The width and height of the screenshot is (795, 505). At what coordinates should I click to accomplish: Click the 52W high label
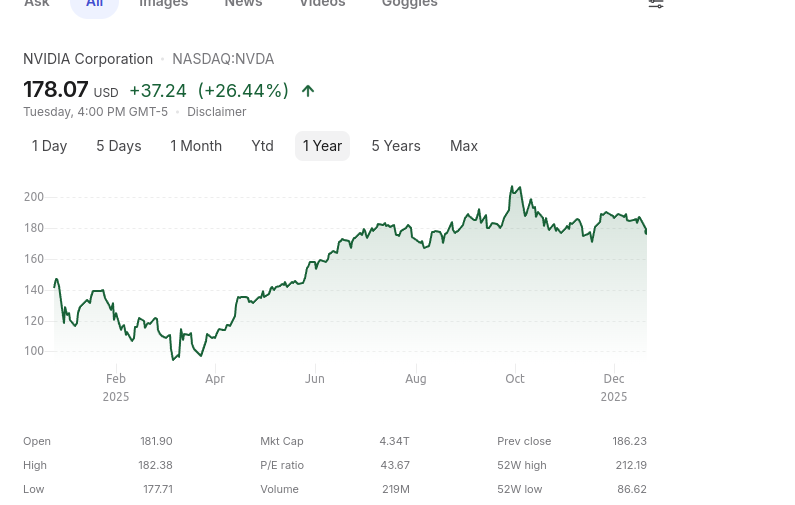click(x=522, y=465)
